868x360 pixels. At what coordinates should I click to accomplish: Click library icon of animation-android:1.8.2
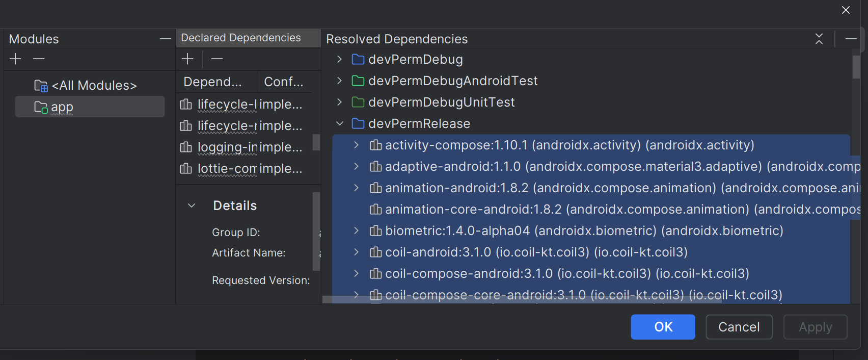375,188
